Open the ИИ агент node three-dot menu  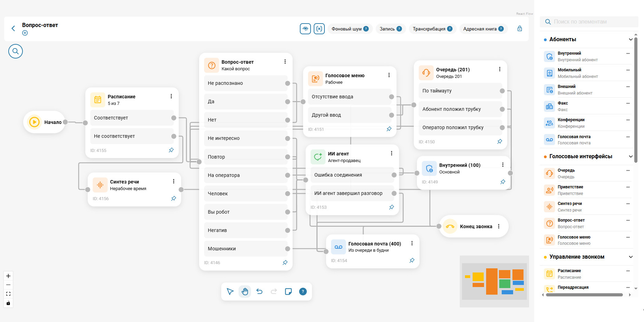point(392,153)
